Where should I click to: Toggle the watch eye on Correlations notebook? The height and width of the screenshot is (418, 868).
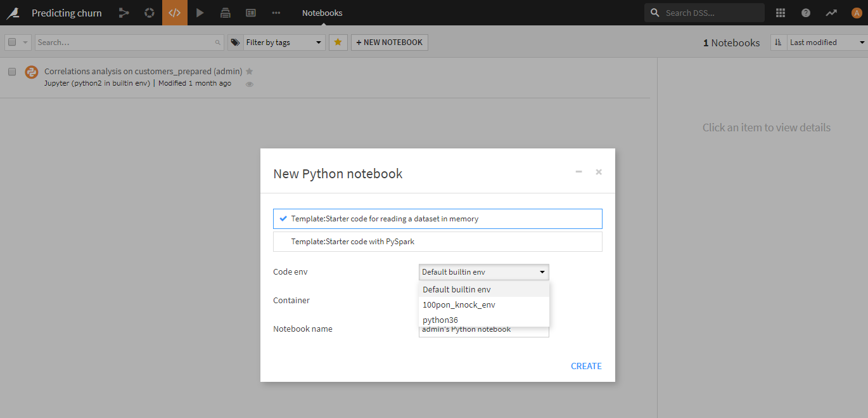point(250,84)
